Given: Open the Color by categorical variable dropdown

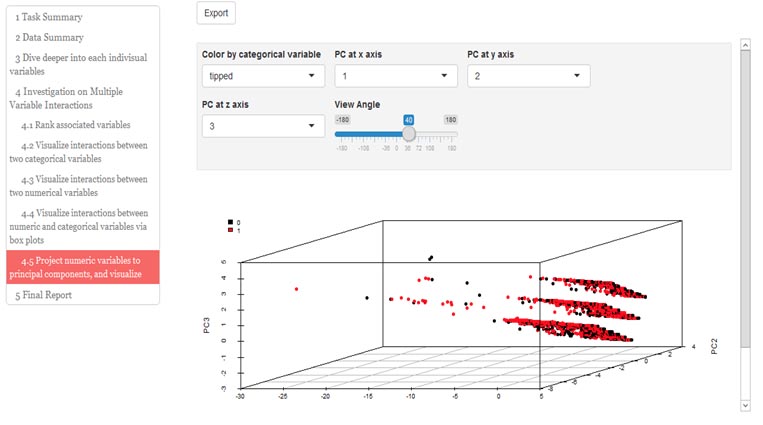Looking at the screenshot, I should (262, 76).
